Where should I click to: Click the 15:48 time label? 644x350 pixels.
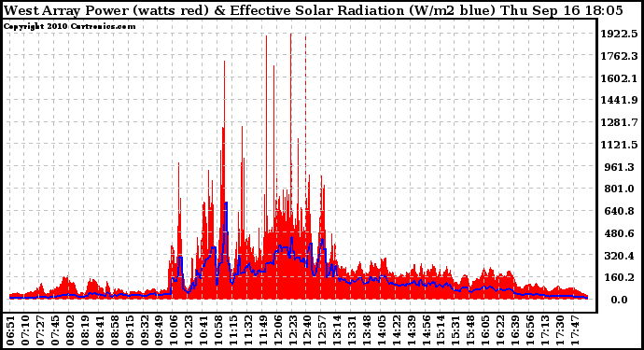pyautogui.click(x=471, y=330)
